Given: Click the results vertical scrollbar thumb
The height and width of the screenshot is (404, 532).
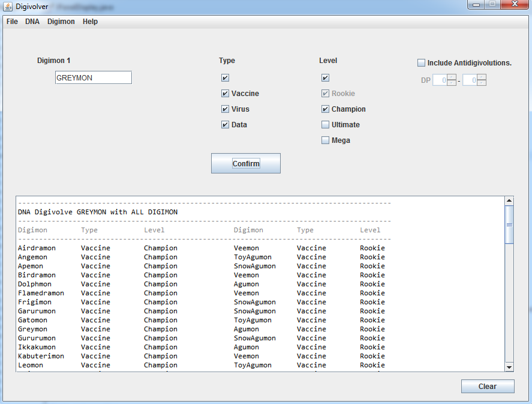Looking at the screenshot, I should pos(509,225).
